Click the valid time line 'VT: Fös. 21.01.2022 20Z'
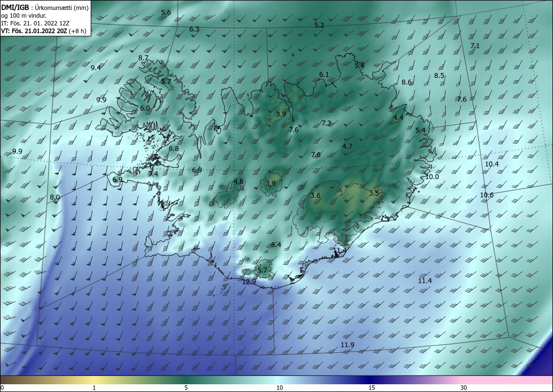The width and height of the screenshot is (553, 392). (34, 31)
